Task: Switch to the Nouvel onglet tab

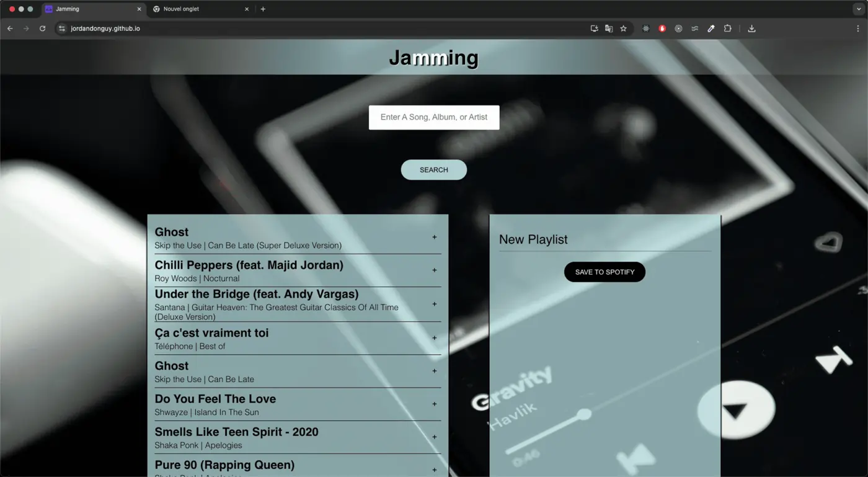Action: pyautogui.click(x=200, y=9)
